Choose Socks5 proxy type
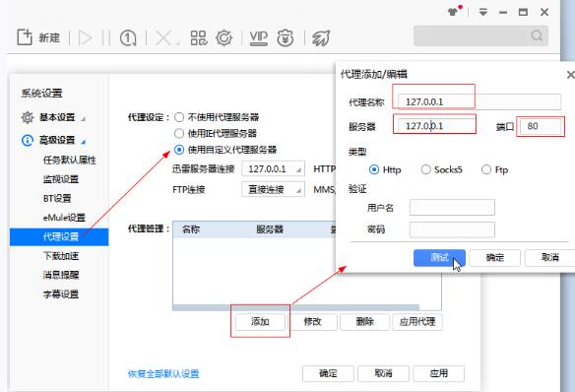Viewport: 575px width, 392px height. click(425, 169)
